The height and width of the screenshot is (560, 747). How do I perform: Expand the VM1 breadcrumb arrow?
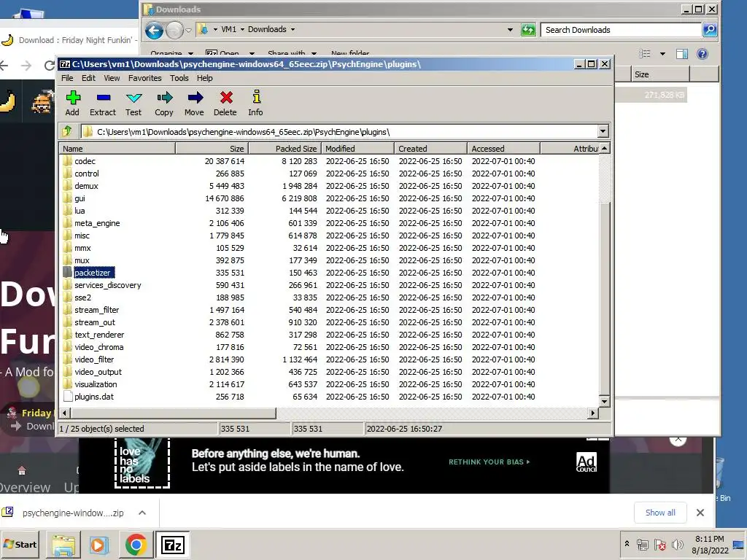pyautogui.click(x=242, y=29)
